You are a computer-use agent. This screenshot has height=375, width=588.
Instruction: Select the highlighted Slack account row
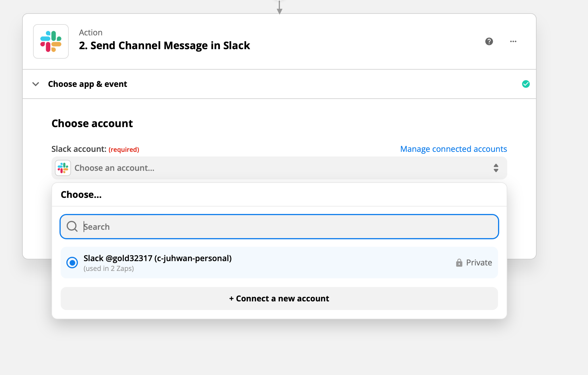click(279, 263)
